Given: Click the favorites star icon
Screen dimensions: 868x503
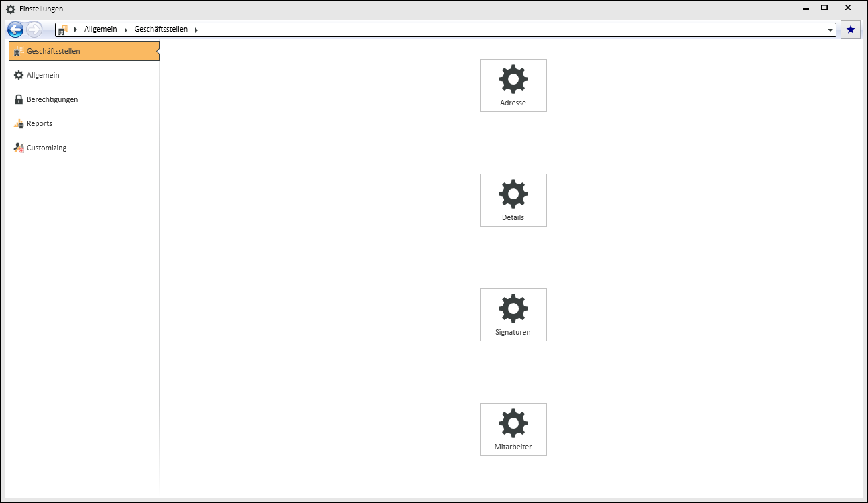Looking at the screenshot, I should coord(851,30).
